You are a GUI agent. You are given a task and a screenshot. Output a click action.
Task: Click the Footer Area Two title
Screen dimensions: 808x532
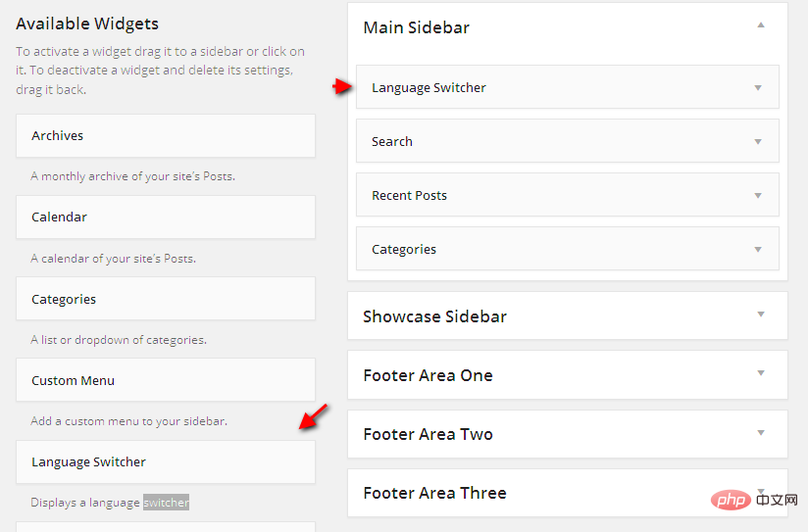[x=428, y=434]
